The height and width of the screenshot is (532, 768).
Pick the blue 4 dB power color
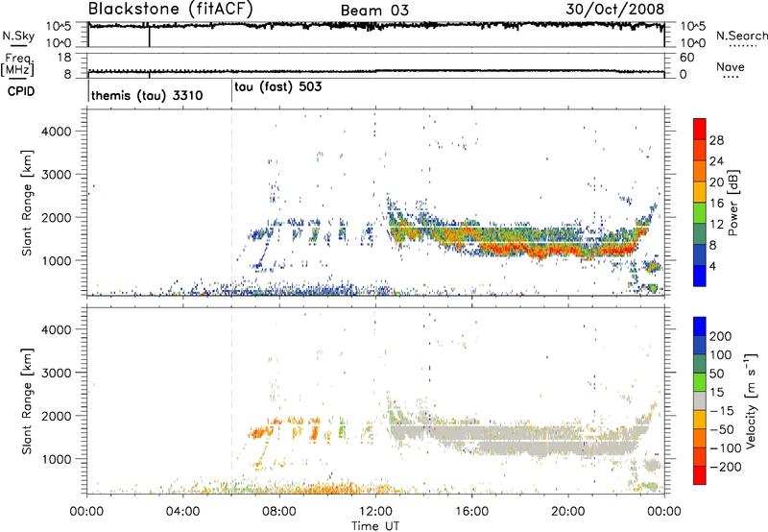[x=700, y=276]
